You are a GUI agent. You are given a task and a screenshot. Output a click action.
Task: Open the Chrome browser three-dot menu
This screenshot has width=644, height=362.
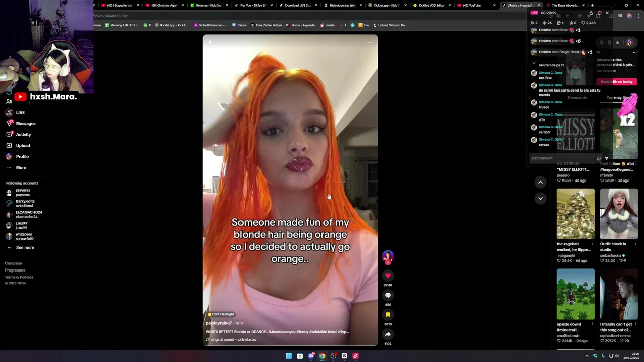(x=638, y=16)
